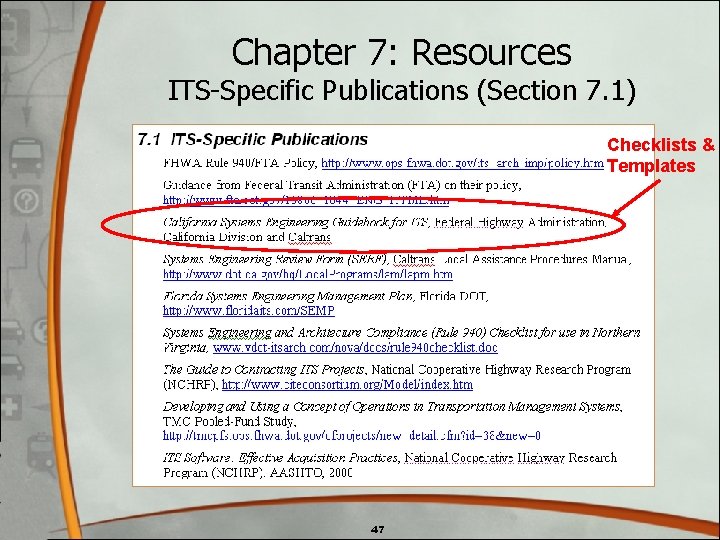Click the 'Checklists & Templates' red label
The width and height of the screenshot is (720, 540).
pyautogui.click(x=660, y=155)
